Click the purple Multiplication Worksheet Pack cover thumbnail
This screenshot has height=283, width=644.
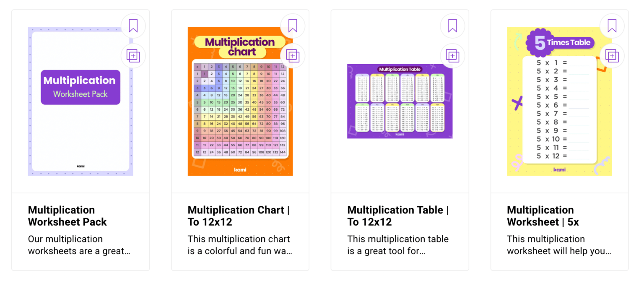click(x=80, y=101)
